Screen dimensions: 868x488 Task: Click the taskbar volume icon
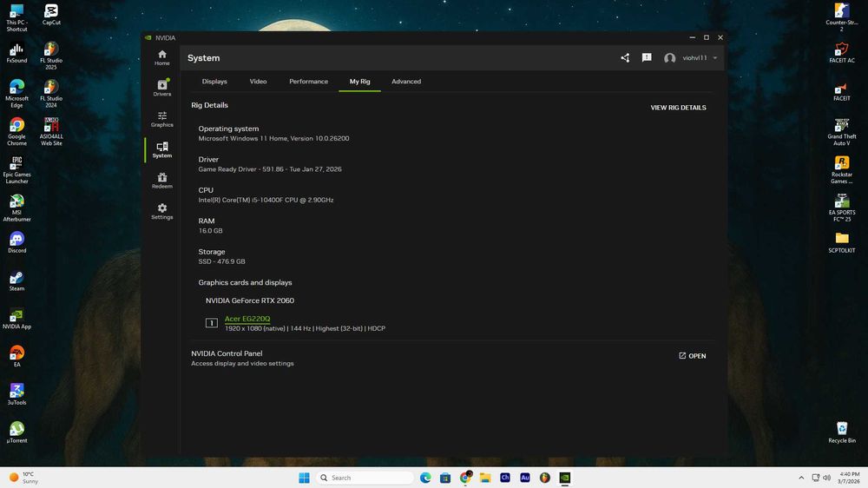(x=827, y=478)
